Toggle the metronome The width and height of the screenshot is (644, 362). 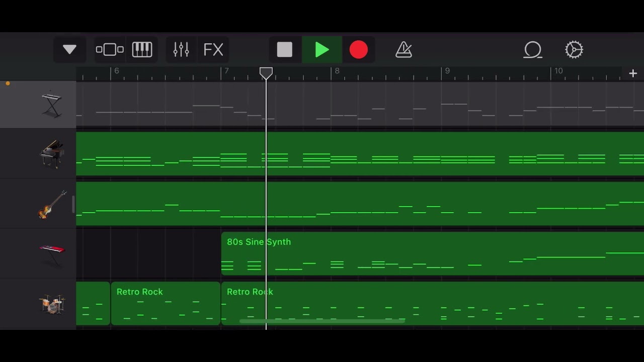tap(404, 50)
